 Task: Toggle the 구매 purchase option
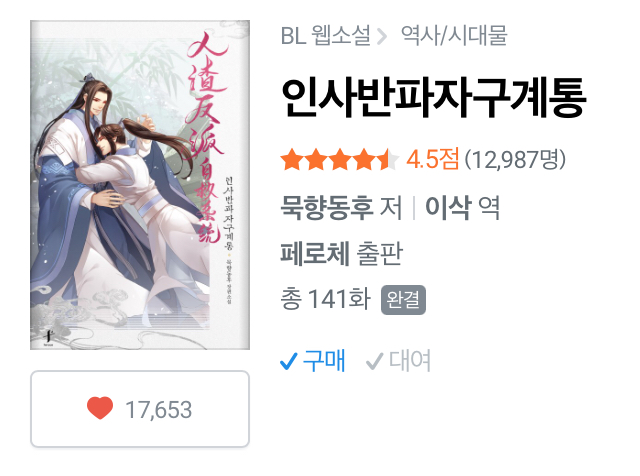(313, 361)
